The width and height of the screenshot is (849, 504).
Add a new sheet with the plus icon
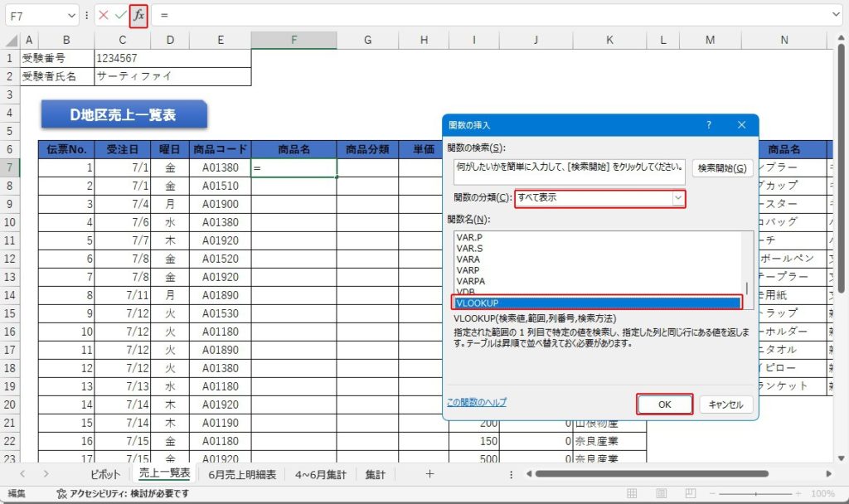(x=429, y=474)
